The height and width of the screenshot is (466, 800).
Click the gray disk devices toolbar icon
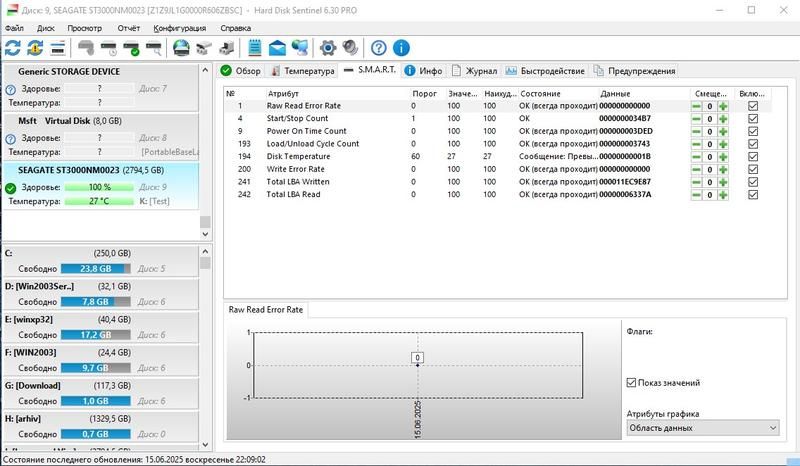204,48
